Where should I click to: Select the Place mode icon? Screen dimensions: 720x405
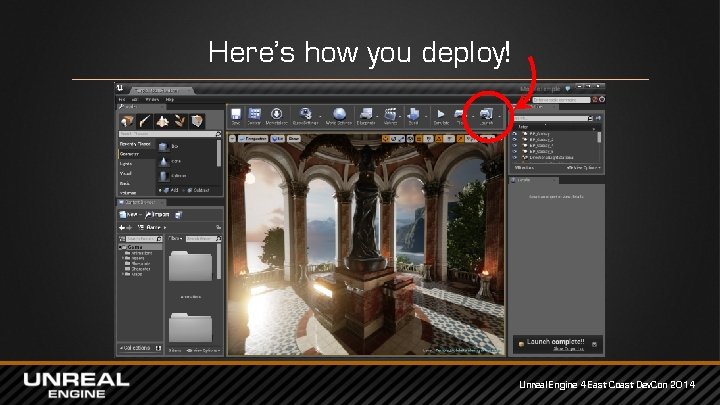127,121
